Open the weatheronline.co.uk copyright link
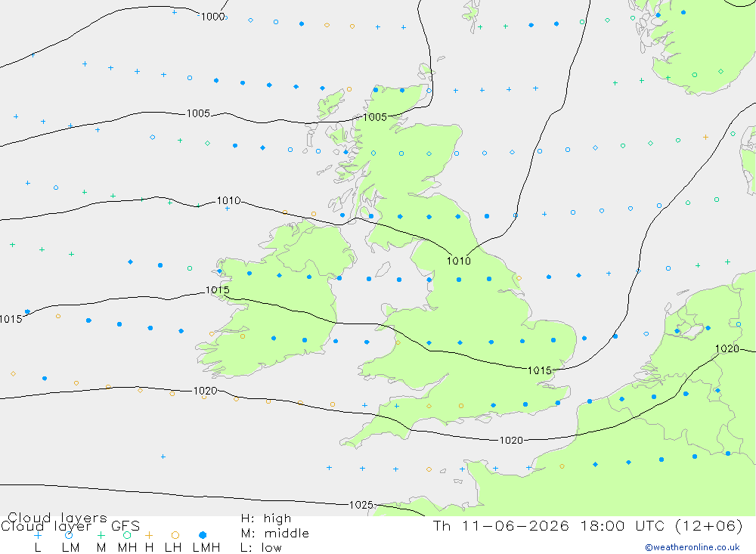 (x=692, y=547)
